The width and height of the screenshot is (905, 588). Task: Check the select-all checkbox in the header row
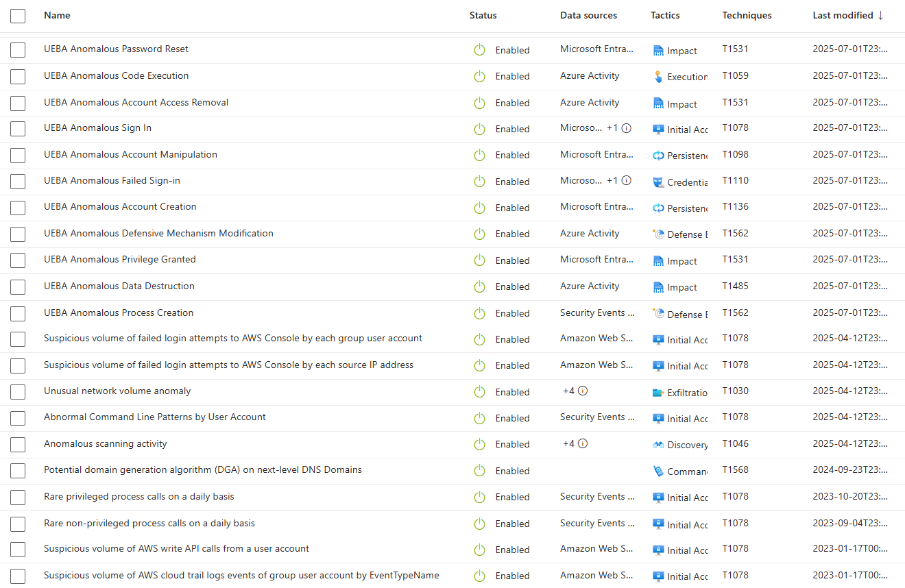pos(18,15)
